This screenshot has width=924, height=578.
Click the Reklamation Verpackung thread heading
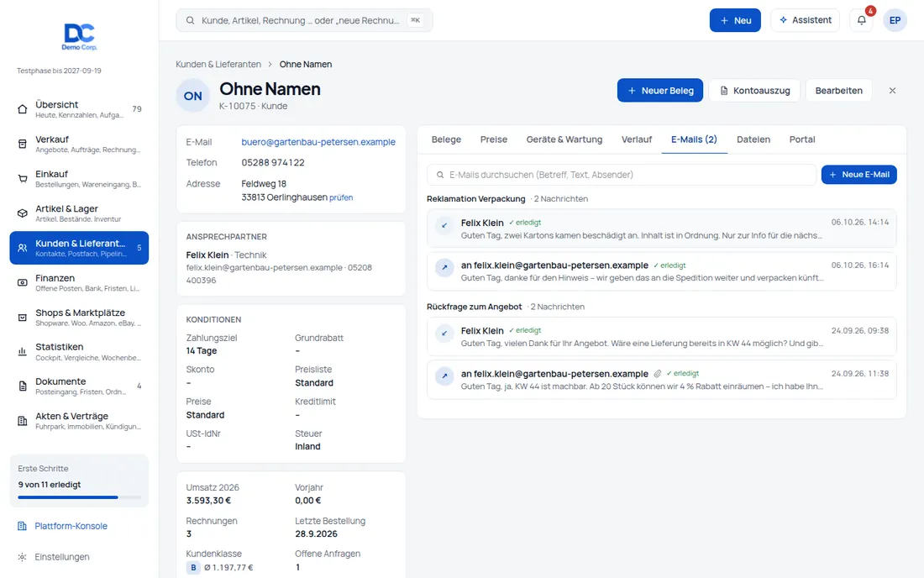pos(475,198)
